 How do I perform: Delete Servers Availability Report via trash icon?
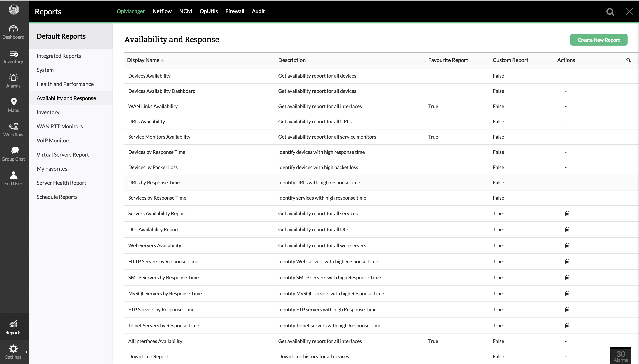[567, 214]
